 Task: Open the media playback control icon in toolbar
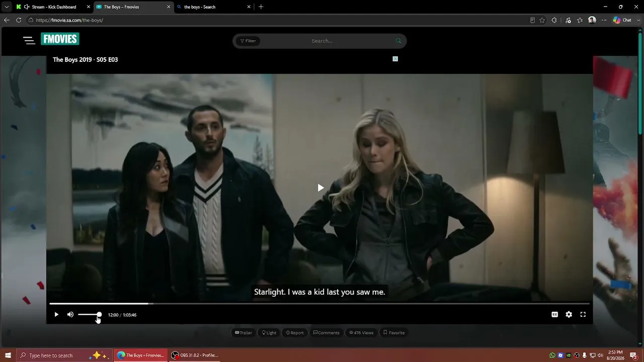[568, 20]
